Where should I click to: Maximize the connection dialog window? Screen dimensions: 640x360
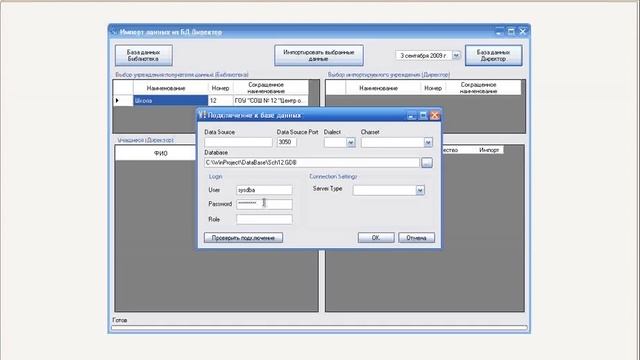[423, 116]
